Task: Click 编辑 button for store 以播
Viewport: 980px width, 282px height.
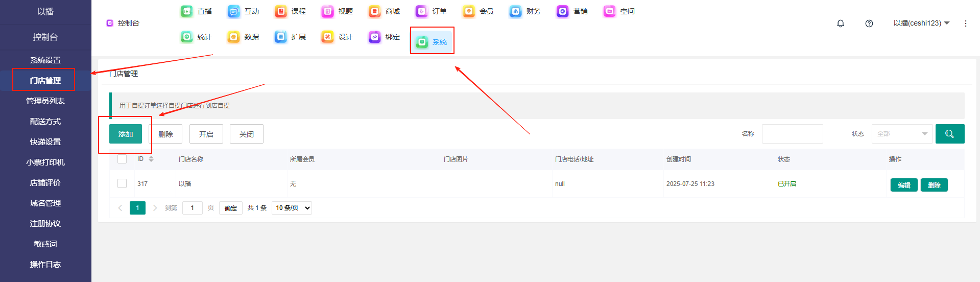Action: pyautogui.click(x=903, y=185)
